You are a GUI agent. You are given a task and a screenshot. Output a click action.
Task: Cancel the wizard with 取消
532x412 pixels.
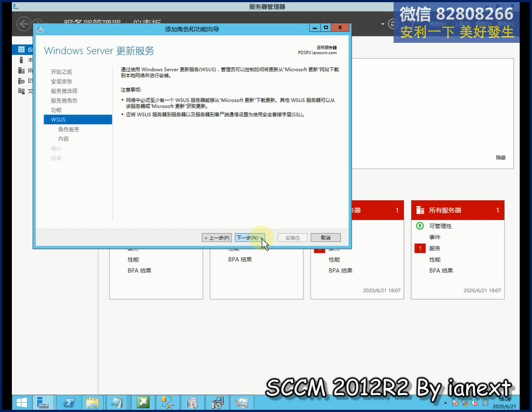tap(326, 238)
